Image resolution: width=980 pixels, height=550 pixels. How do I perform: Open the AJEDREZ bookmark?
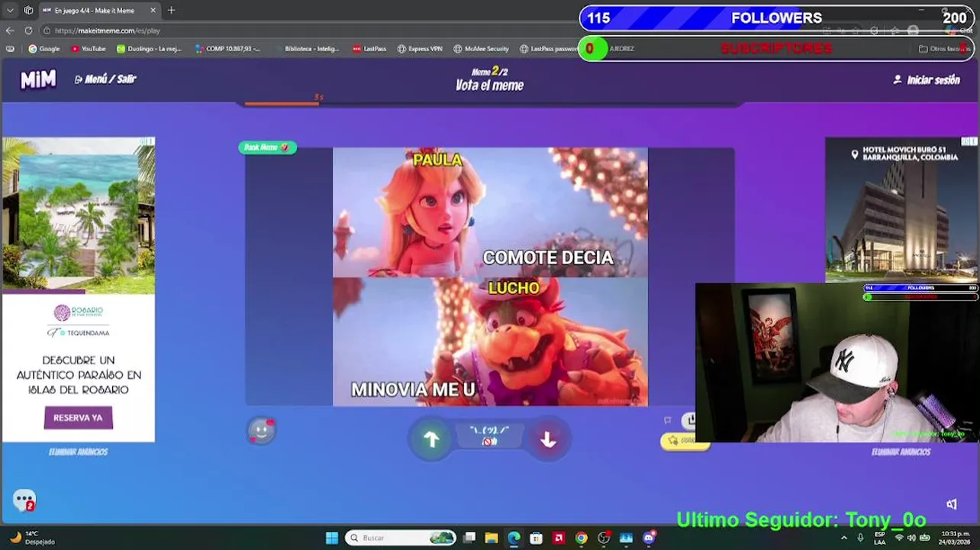coord(621,49)
